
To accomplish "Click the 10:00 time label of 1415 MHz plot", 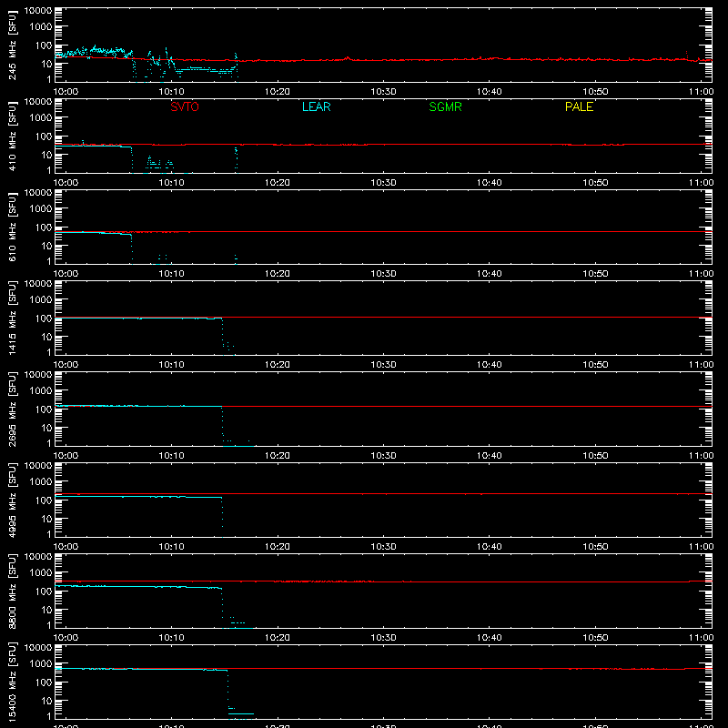I will click(66, 365).
